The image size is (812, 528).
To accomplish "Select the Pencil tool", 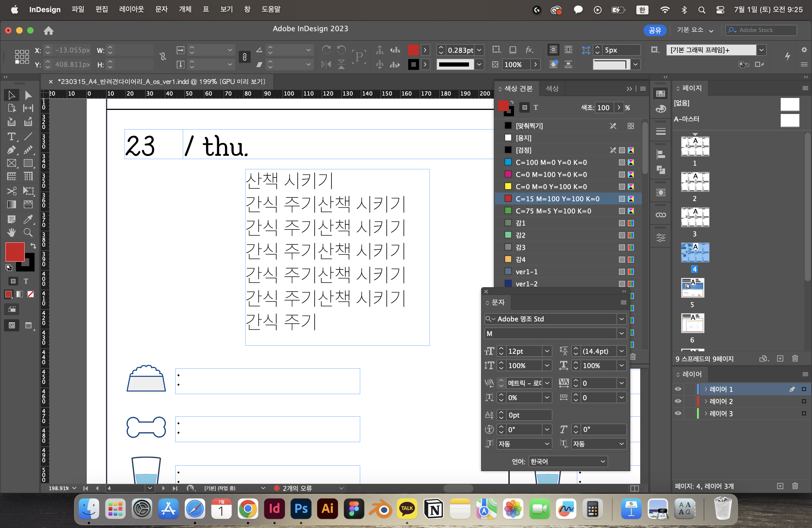I will click(28, 150).
